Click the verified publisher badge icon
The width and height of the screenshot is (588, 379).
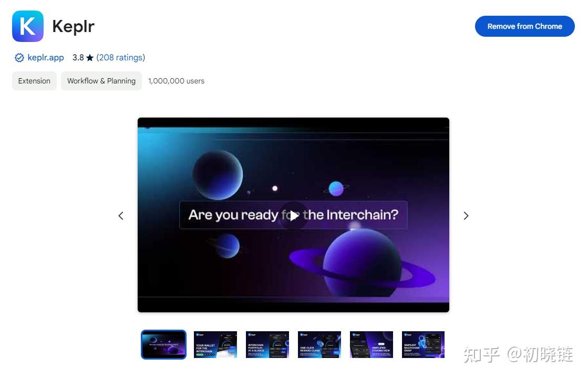coord(19,58)
